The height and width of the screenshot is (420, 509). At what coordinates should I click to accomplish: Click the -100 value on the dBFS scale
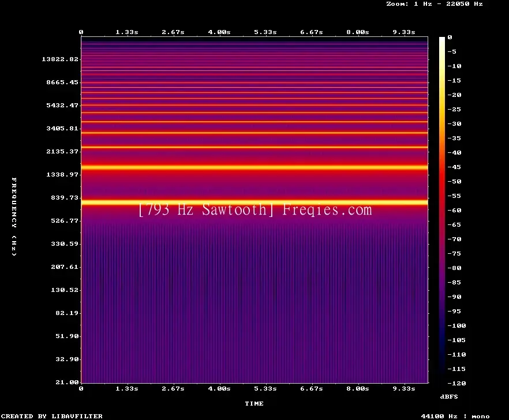pos(456,325)
